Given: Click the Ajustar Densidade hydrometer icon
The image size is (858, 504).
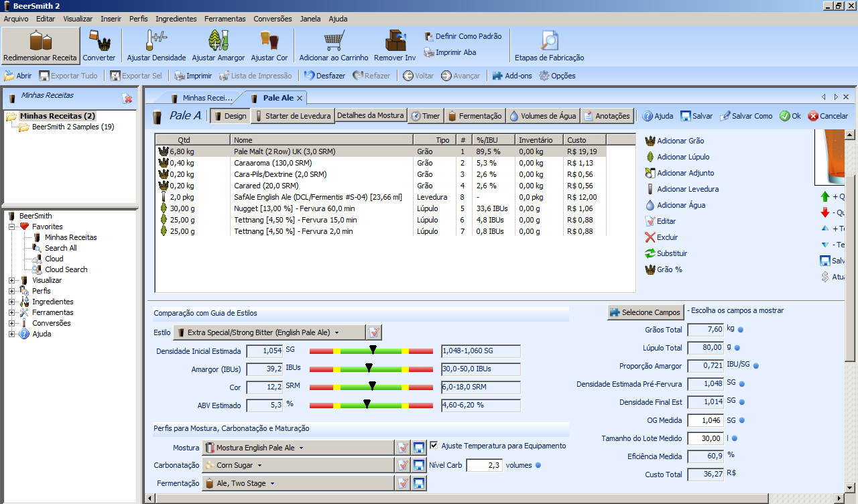Looking at the screenshot, I should point(156,41).
